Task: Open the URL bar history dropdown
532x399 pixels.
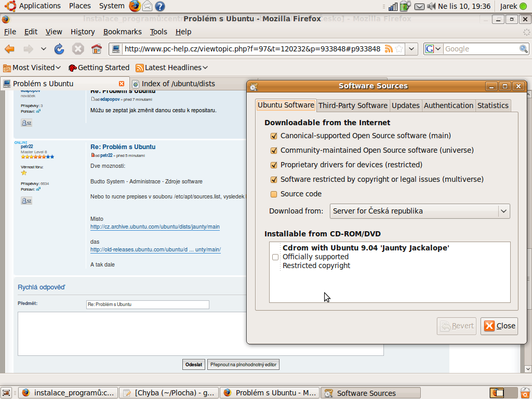Action: [x=411, y=49]
